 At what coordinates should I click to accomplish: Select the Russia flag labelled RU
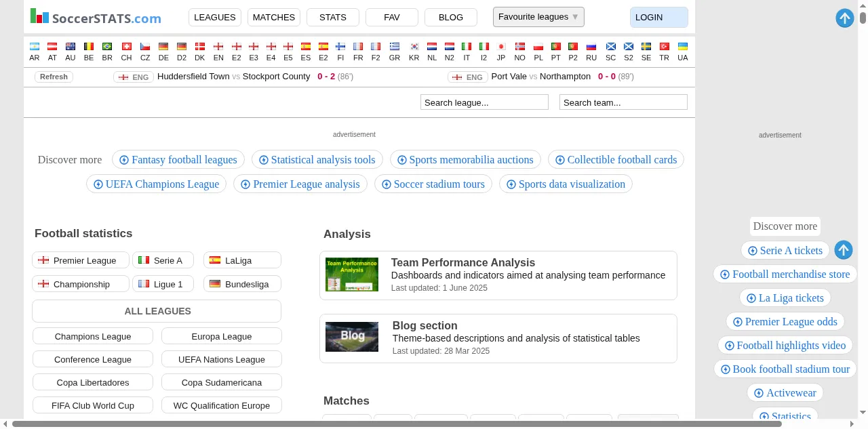591,47
